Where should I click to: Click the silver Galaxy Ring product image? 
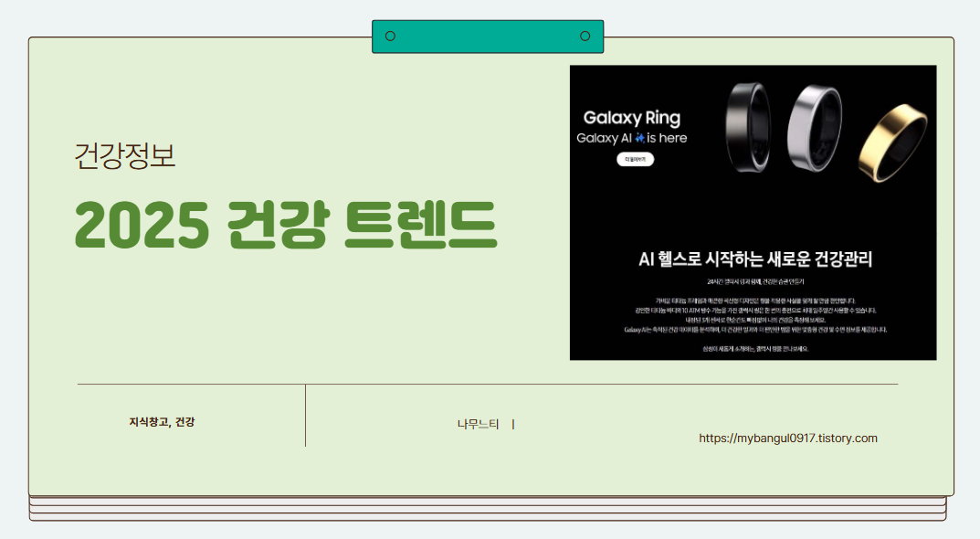pyautogui.click(x=815, y=128)
